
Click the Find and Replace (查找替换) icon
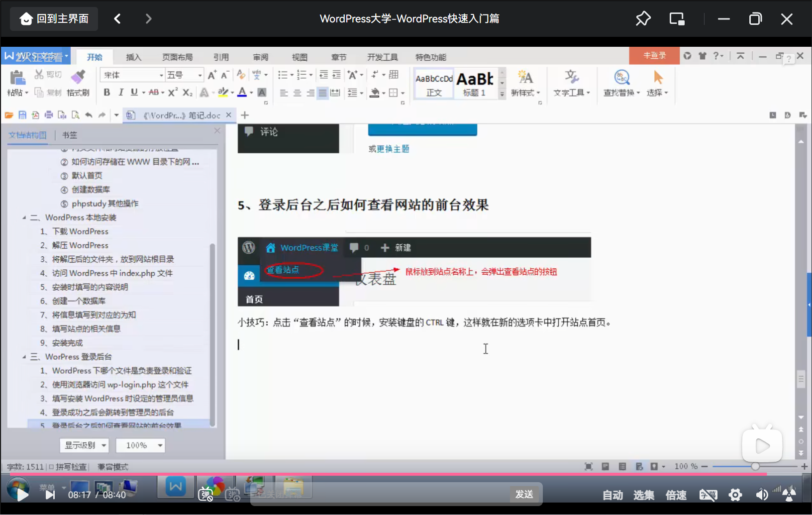pos(621,77)
